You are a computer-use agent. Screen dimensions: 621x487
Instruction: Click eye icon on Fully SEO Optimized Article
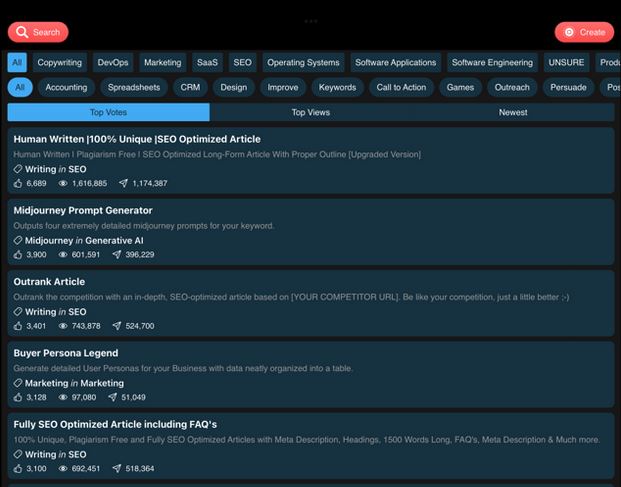(x=63, y=468)
